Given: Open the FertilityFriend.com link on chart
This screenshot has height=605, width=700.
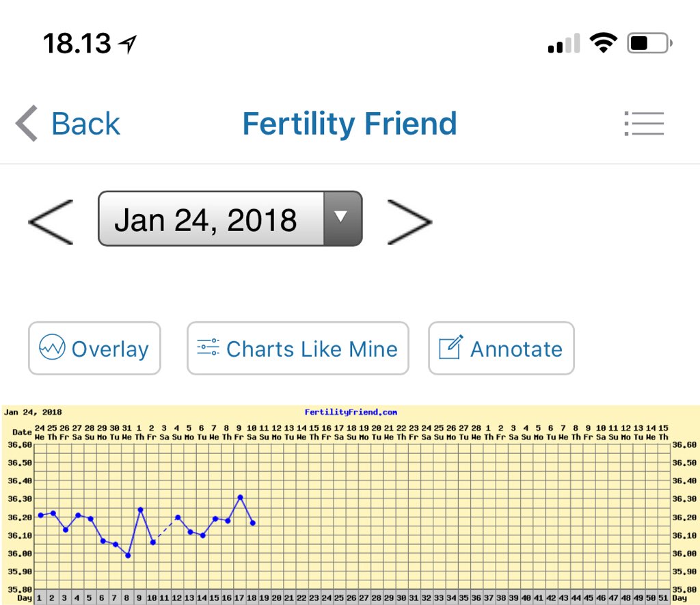Looking at the screenshot, I should pos(351,412).
